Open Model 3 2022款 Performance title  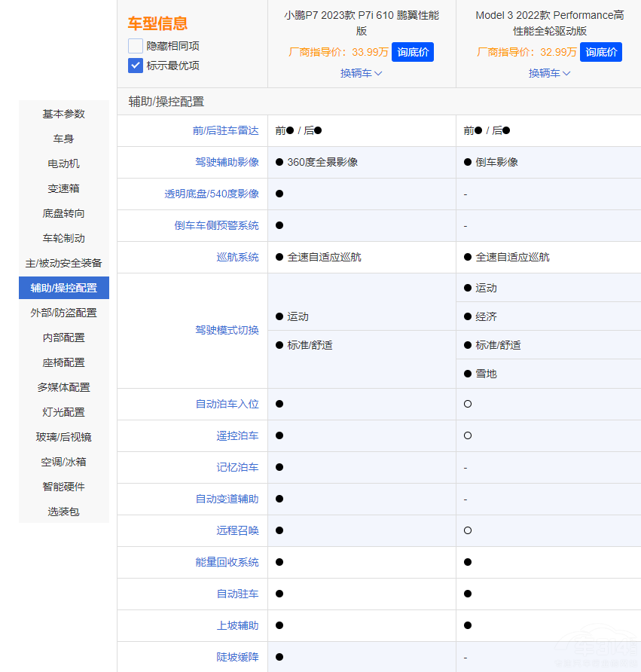pyautogui.click(x=550, y=23)
